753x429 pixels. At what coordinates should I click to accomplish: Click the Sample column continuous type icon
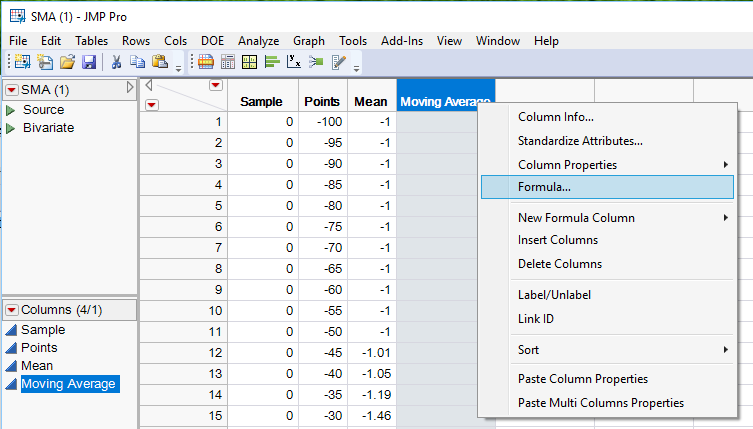click(x=11, y=330)
